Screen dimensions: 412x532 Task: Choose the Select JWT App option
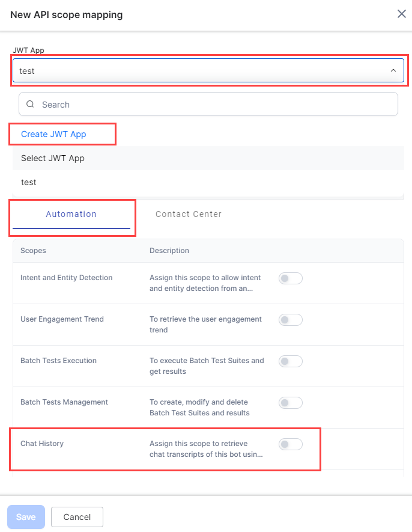point(53,158)
